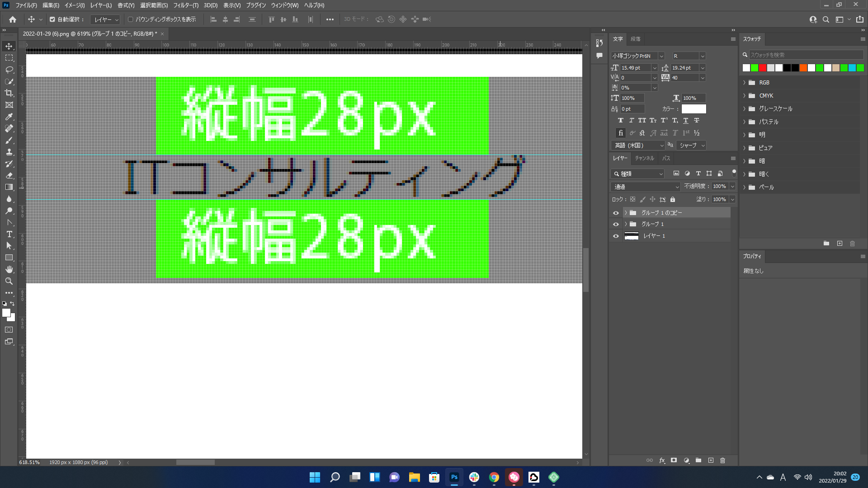
Task: Switch to the チャンネル tab
Action: [644, 158]
